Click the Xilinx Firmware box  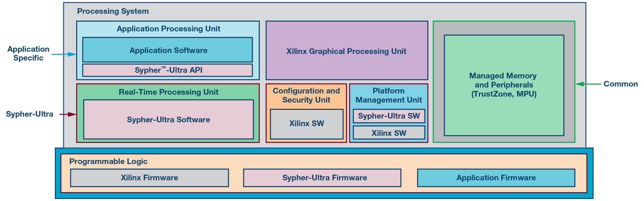pos(149,178)
